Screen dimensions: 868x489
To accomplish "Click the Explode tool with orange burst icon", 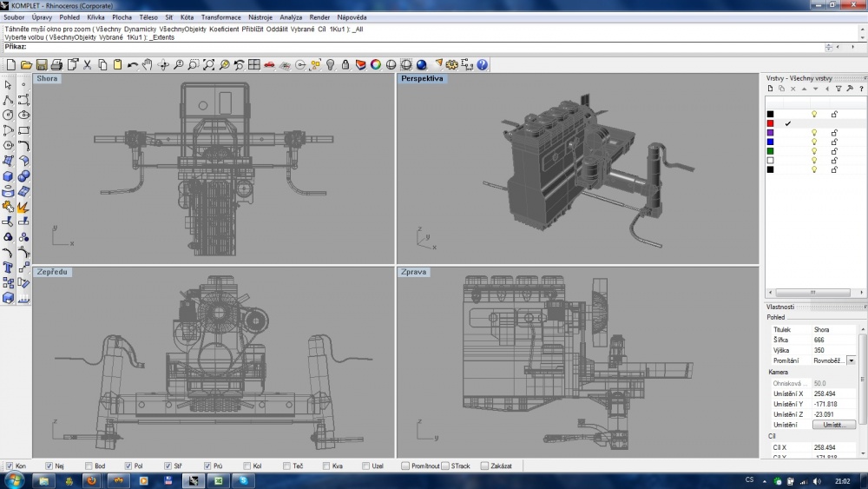I will tap(23, 207).
